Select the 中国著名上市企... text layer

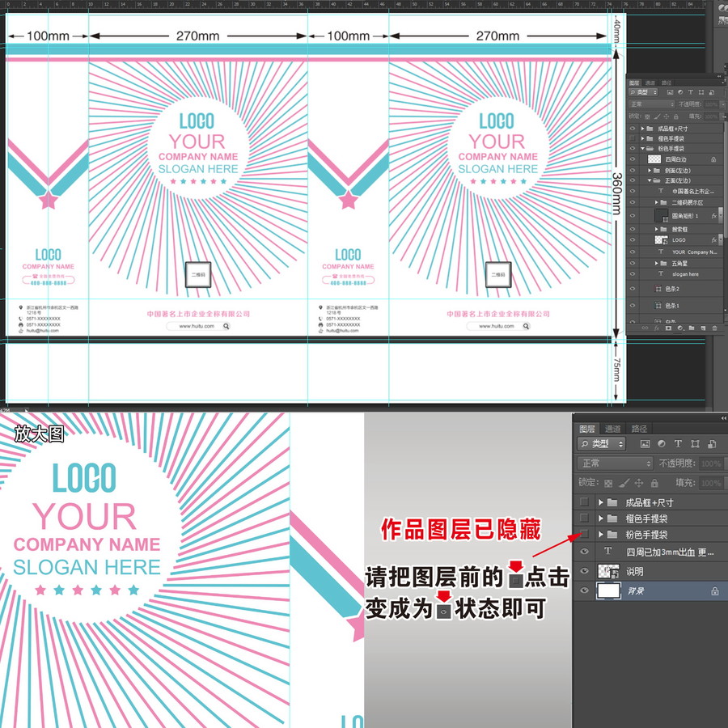pyautogui.click(x=693, y=191)
